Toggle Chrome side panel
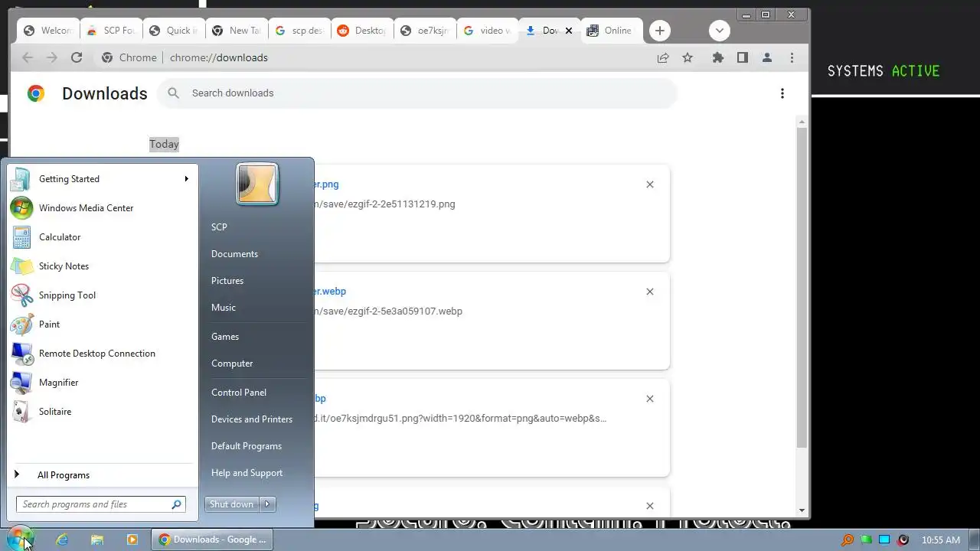Viewport: 980px width, 551px height. pyautogui.click(x=742, y=57)
